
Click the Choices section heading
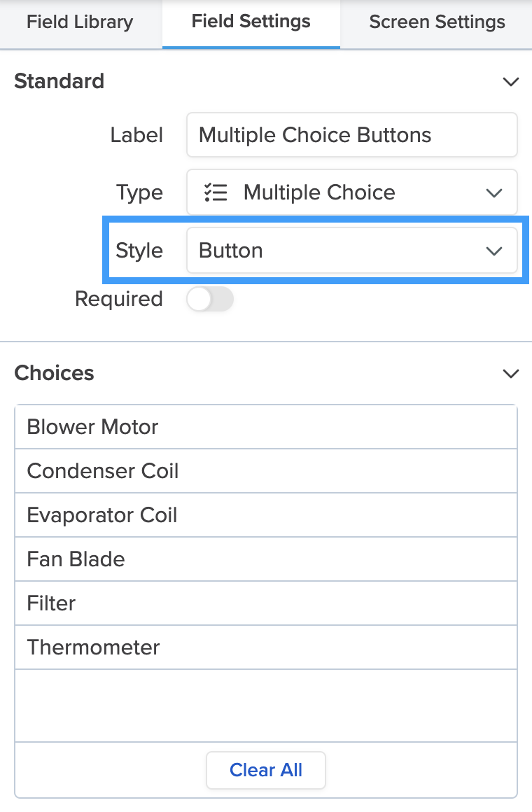pyautogui.click(x=55, y=373)
